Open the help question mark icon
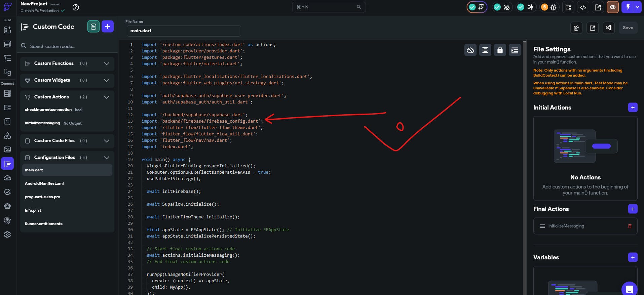The width and height of the screenshot is (644, 295). coord(76,7)
